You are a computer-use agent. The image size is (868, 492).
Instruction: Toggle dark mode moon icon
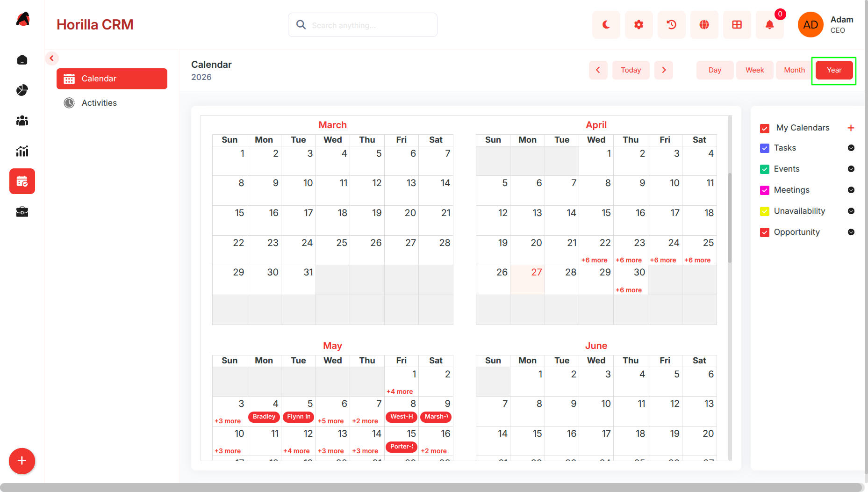coord(606,25)
